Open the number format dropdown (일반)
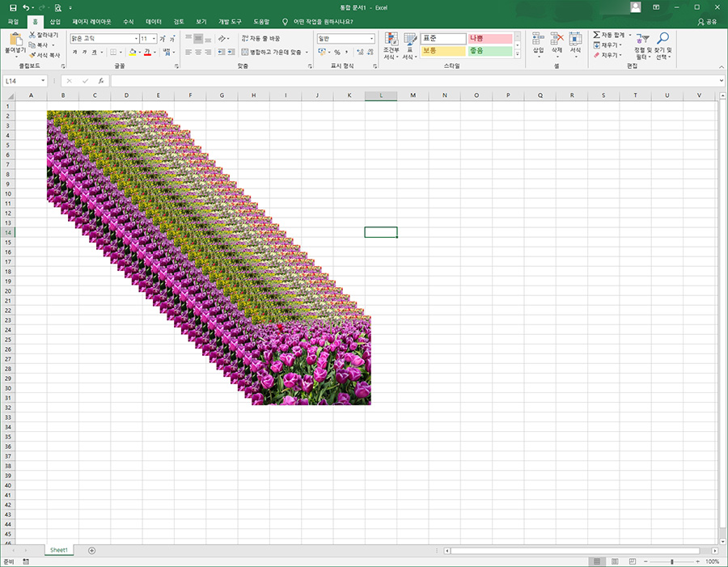 [372, 39]
